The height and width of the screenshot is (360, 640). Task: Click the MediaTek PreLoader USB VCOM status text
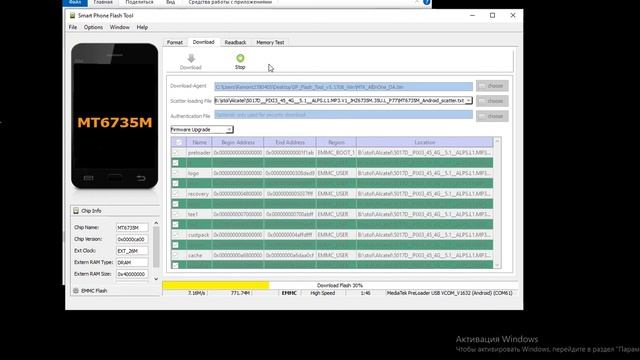point(449,293)
